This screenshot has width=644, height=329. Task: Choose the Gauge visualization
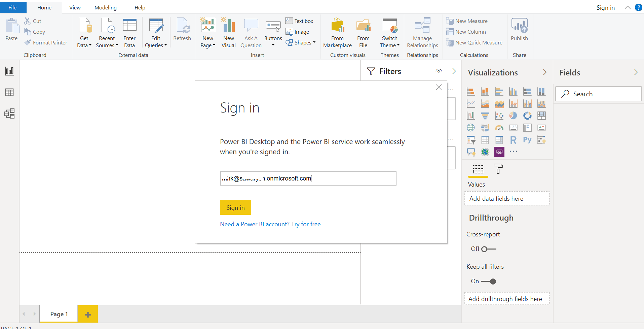[x=499, y=128]
